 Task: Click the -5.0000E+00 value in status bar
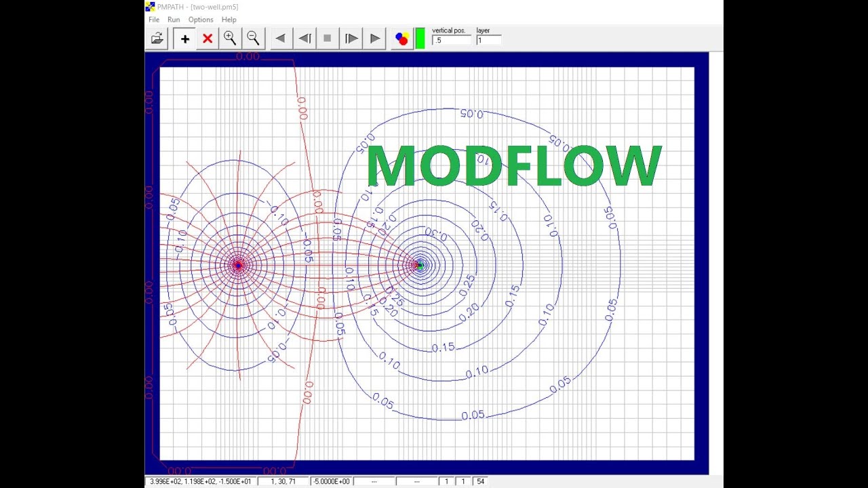[331, 481]
